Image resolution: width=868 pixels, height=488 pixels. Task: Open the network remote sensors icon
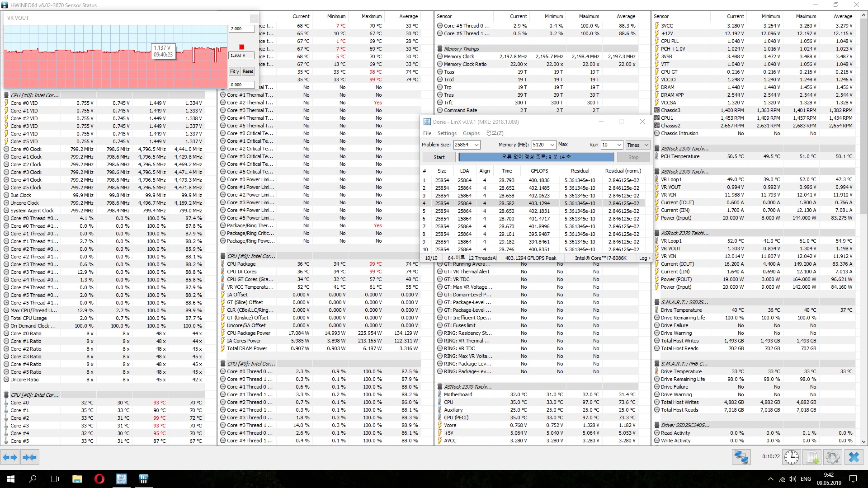pos(741,457)
